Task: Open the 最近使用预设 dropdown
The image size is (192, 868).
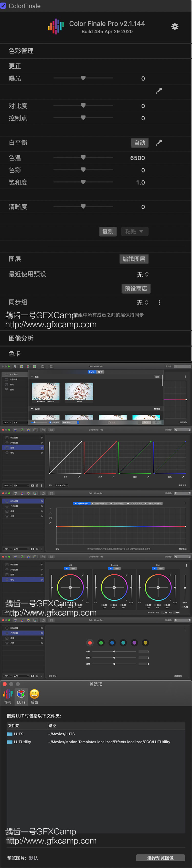Action: pos(143,274)
